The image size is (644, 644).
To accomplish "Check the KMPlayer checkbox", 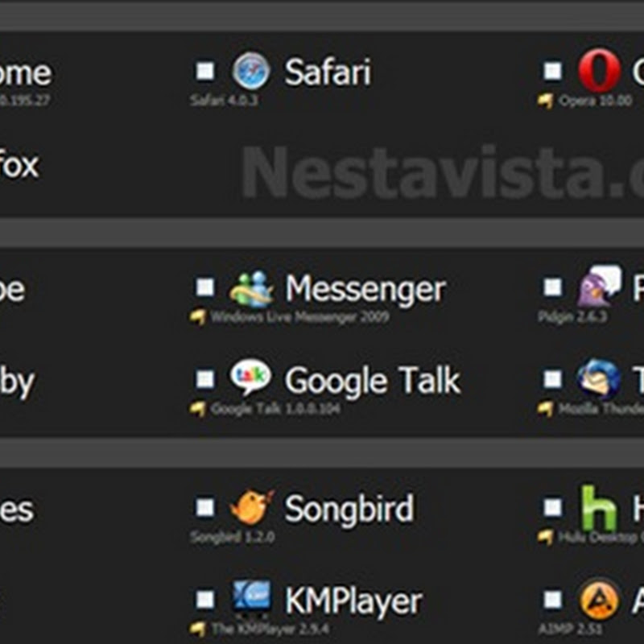I will tap(205, 600).
